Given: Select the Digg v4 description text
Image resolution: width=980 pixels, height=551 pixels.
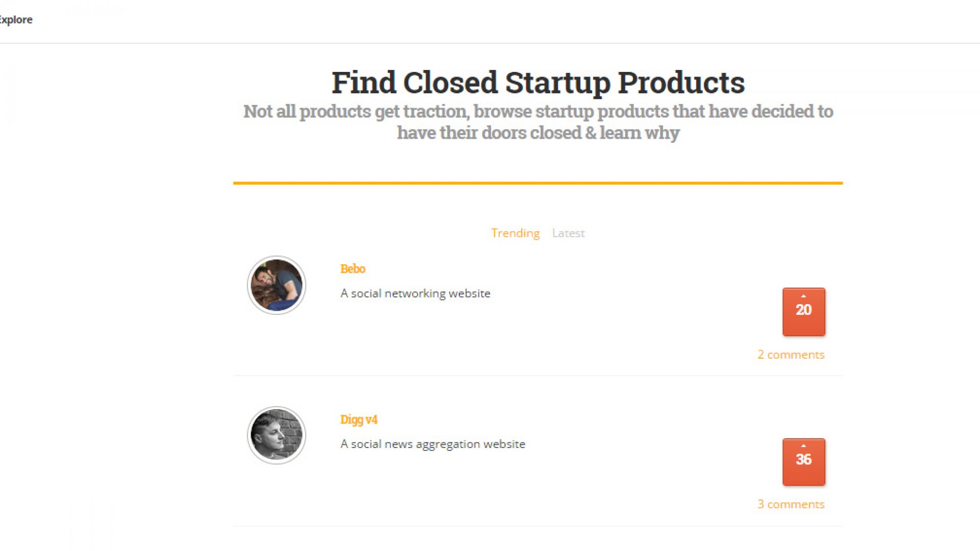Looking at the screenshot, I should click(x=432, y=444).
